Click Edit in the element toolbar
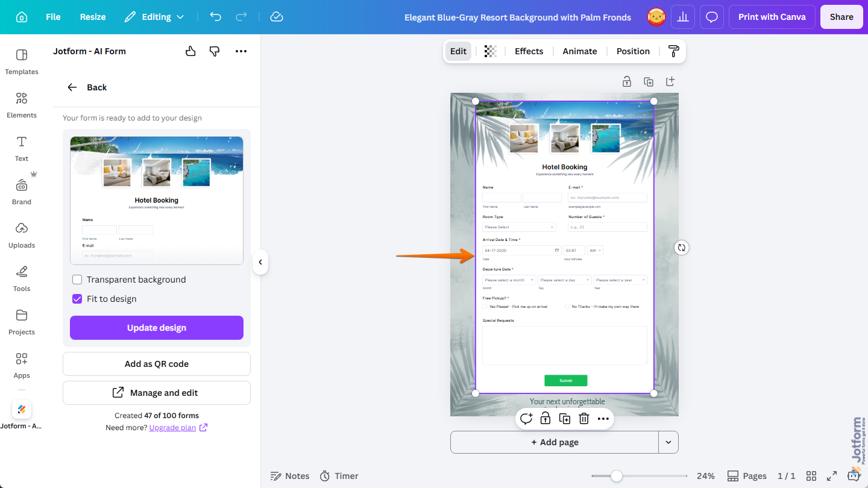Screen dimensions: 868x488 (x=458, y=51)
